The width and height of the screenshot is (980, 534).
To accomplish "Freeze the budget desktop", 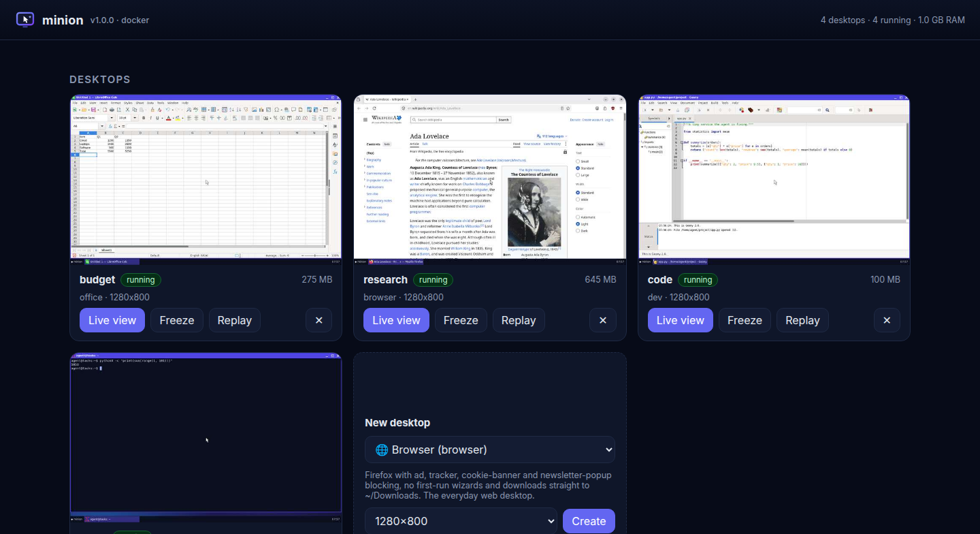I will pos(177,320).
